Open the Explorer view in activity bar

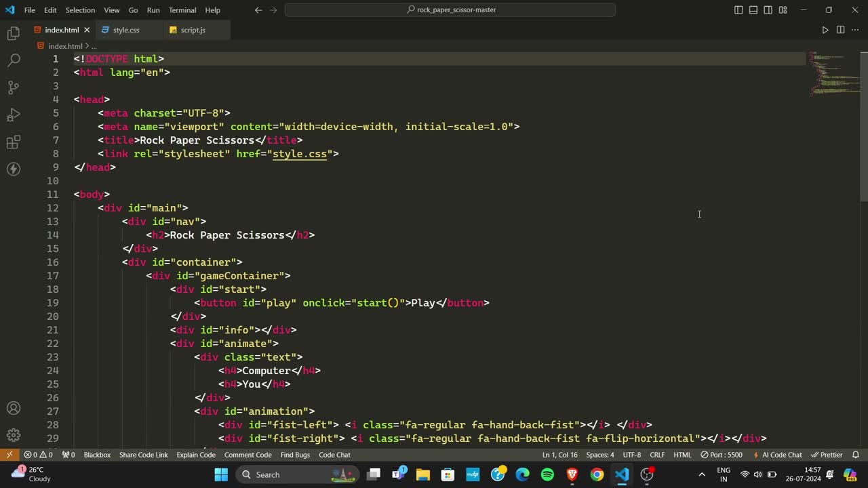(x=14, y=33)
